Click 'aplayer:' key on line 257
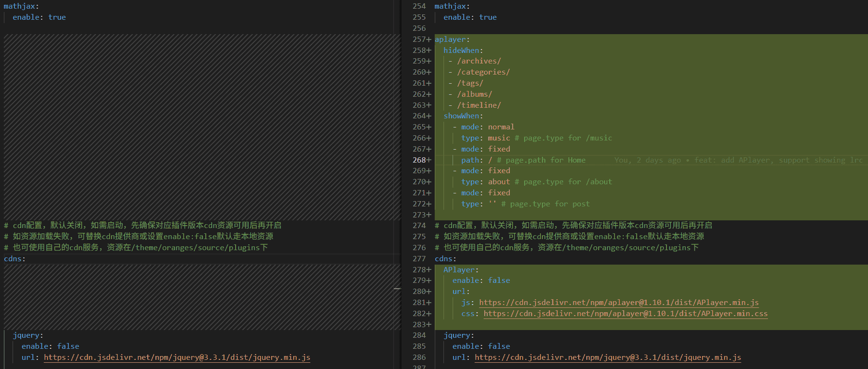Image resolution: width=868 pixels, height=369 pixels. point(452,39)
